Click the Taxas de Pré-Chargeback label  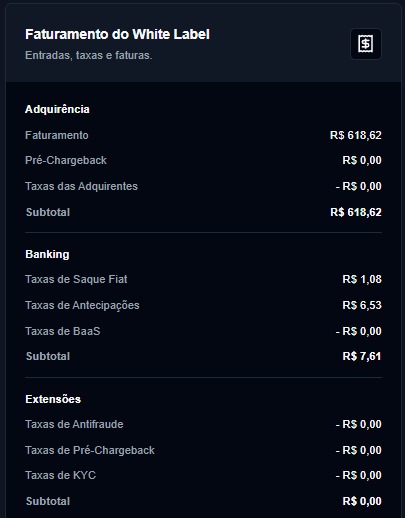point(90,450)
